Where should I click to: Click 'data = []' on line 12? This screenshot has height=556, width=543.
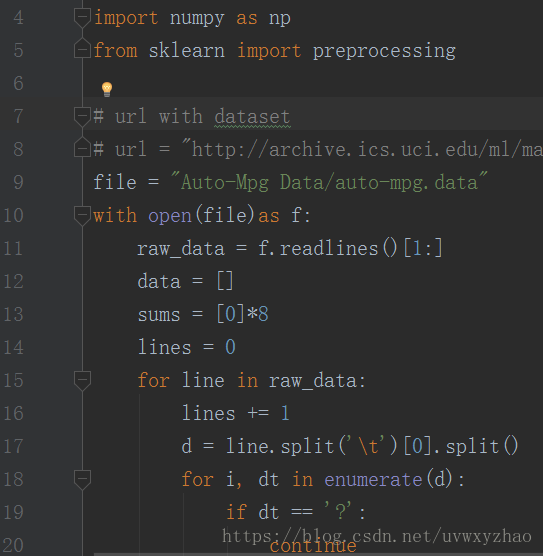point(185,281)
